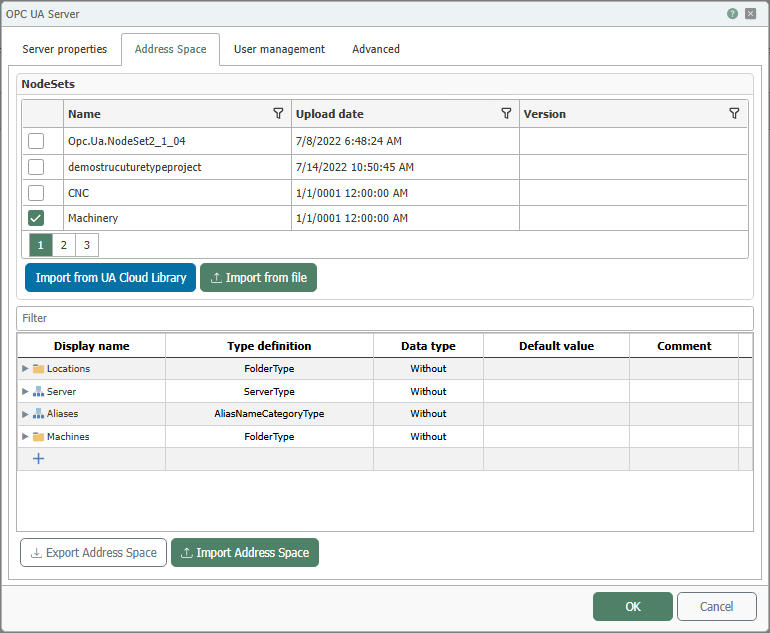Click Import from UA Cloud Library
This screenshot has width=770, height=633.
coord(110,277)
